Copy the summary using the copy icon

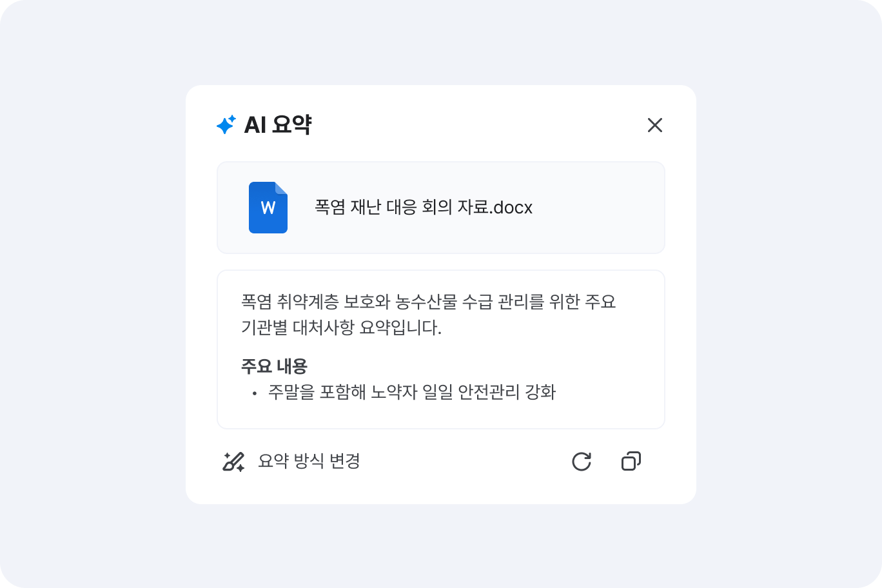(631, 462)
